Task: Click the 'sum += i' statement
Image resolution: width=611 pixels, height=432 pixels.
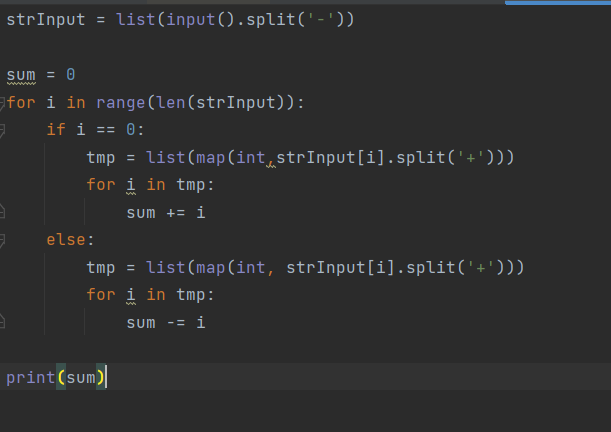Action: click(166, 213)
